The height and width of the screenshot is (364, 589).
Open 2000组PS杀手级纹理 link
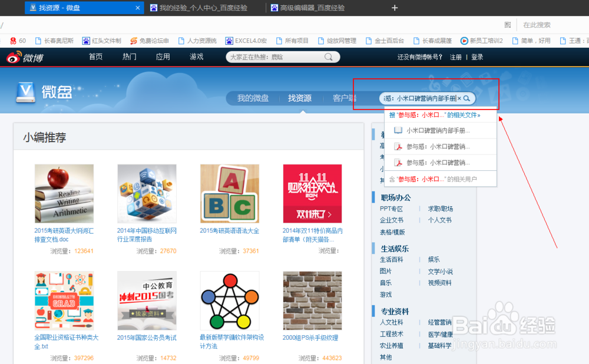click(x=310, y=337)
